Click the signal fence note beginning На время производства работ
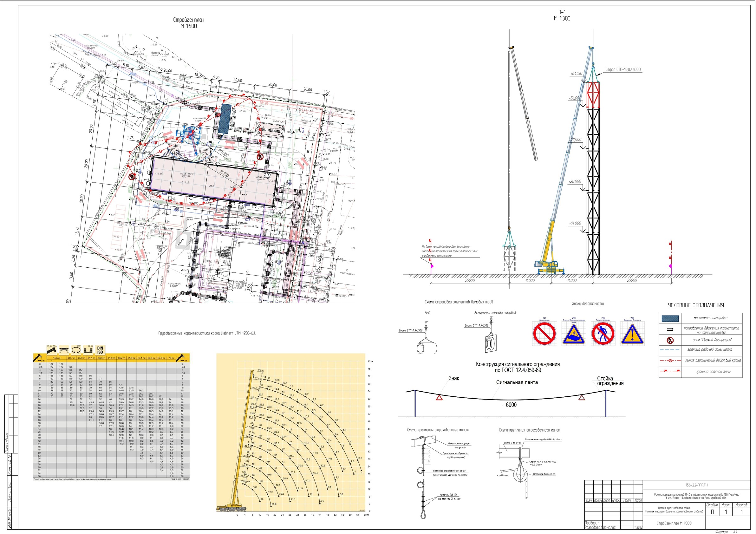The image size is (756, 534). pyautogui.click(x=449, y=251)
